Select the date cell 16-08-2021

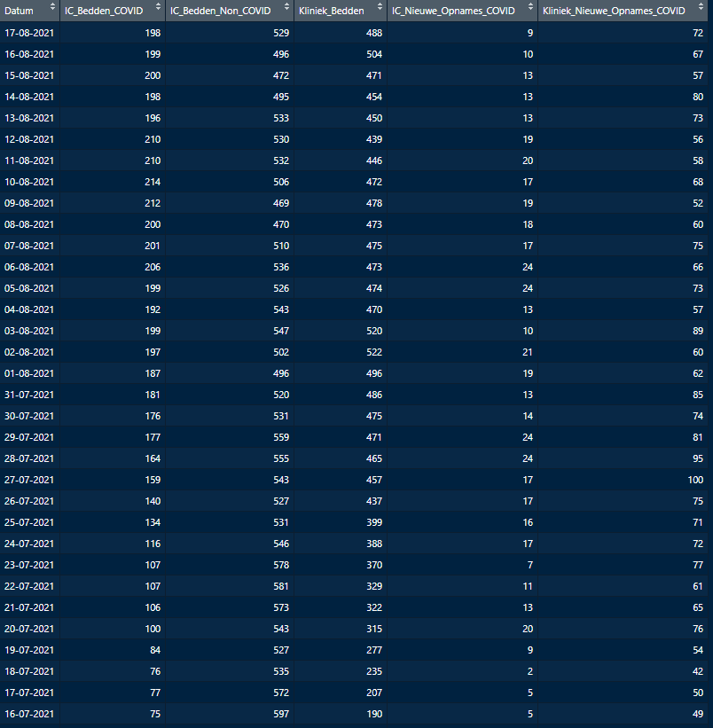tap(29, 54)
